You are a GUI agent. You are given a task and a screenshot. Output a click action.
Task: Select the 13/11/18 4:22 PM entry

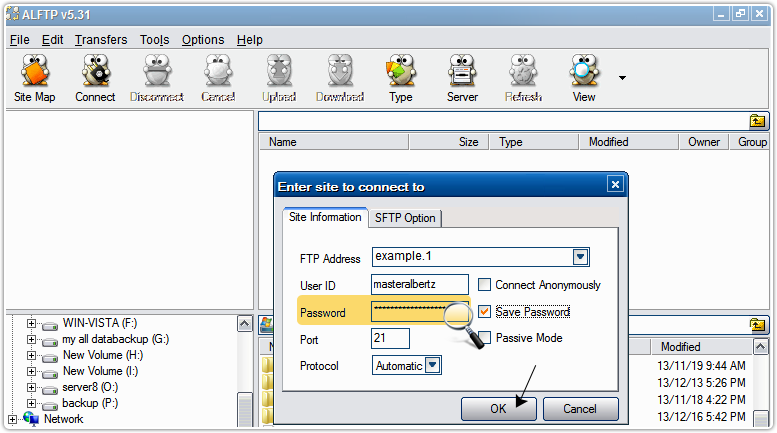tap(701, 399)
